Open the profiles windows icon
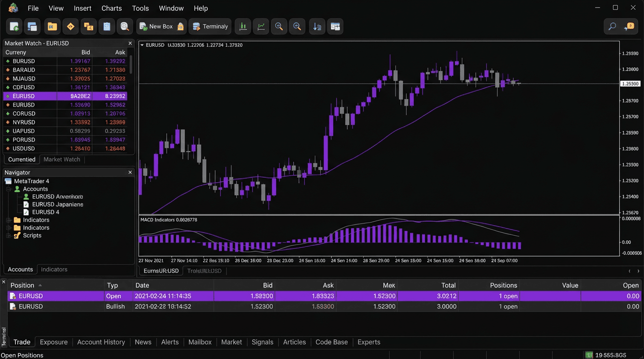 click(32, 27)
